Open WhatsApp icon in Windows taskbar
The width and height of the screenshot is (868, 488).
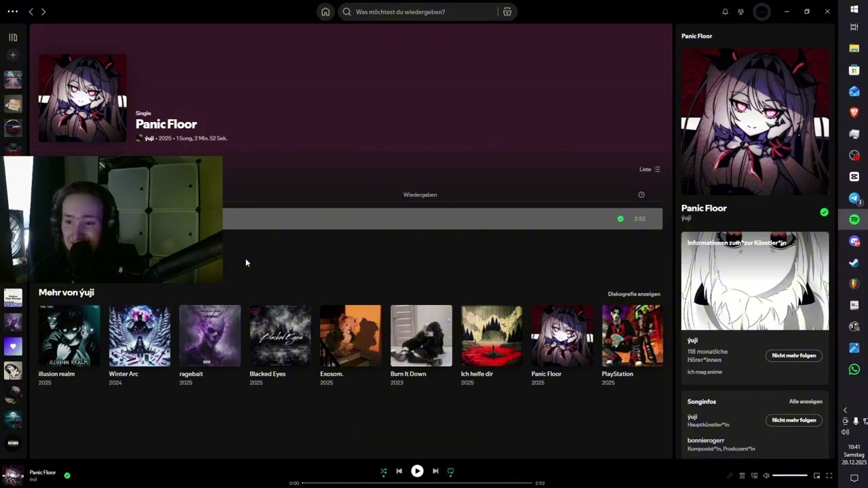tap(854, 369)
